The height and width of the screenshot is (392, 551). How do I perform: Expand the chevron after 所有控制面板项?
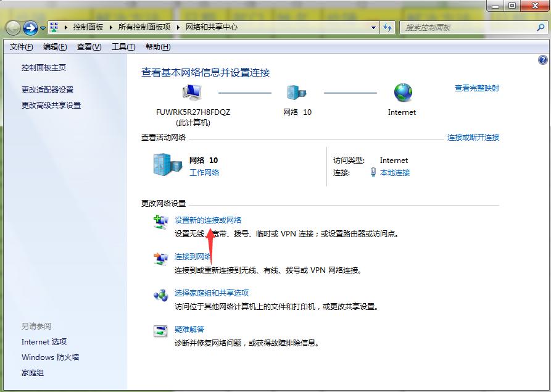tap(179, 27)
